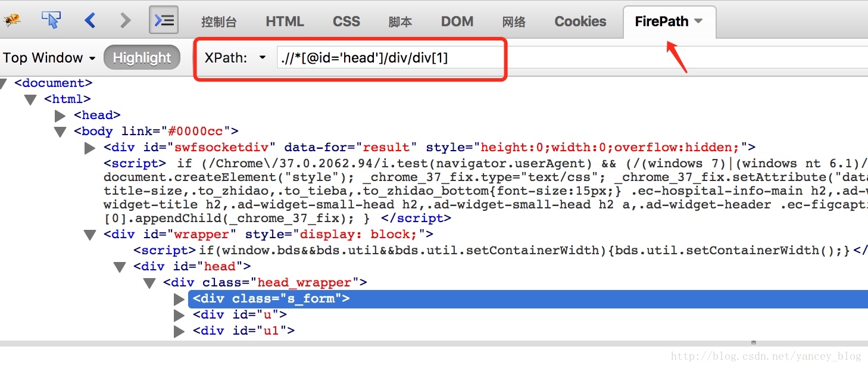868x368 pixels.
Task: Select the div id="u" row
Action: 240,314
